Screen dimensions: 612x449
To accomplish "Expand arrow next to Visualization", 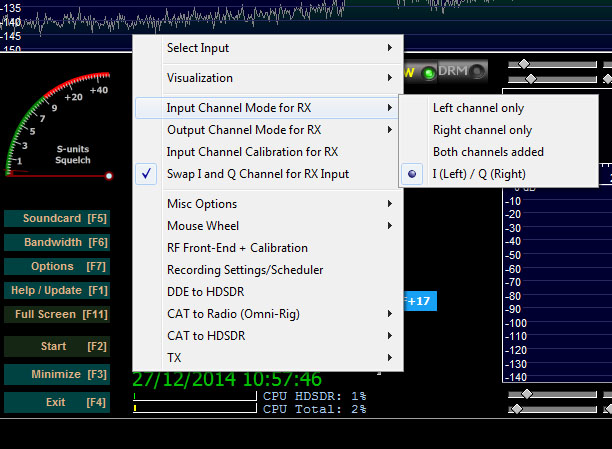I will (390, 78).
